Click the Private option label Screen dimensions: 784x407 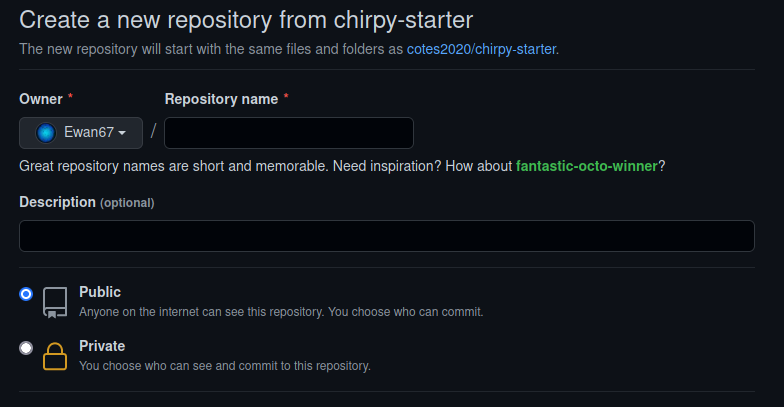[x=102, y=346]
